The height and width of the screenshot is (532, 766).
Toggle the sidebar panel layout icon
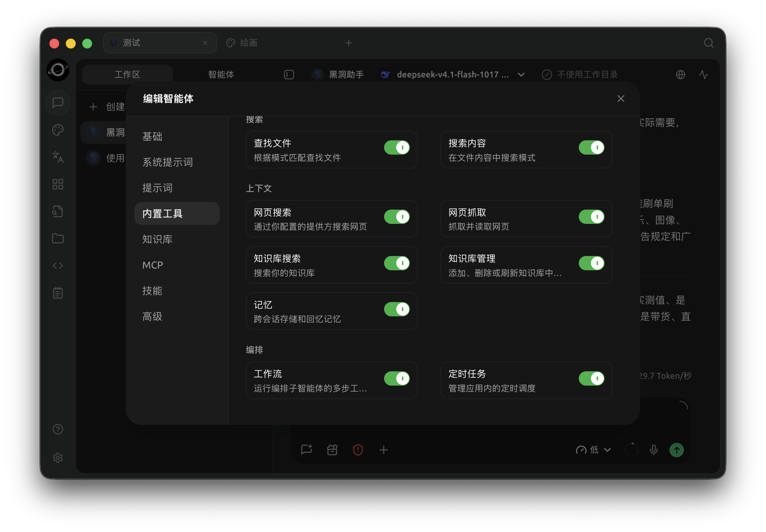coord(289,75)
